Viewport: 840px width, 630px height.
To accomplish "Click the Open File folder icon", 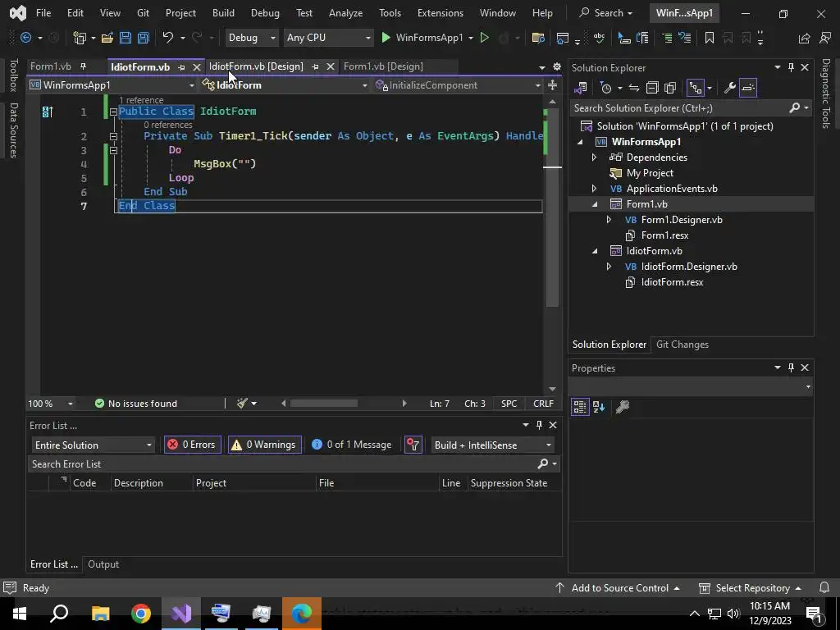I will click(107, 38).
